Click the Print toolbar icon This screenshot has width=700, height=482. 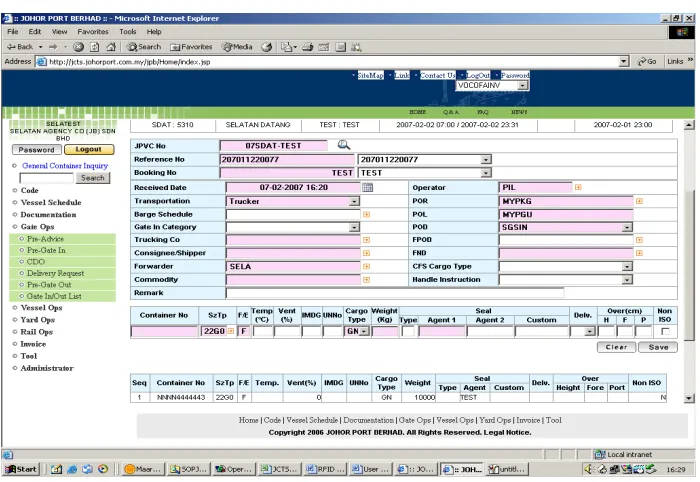[x=307, y=47]
